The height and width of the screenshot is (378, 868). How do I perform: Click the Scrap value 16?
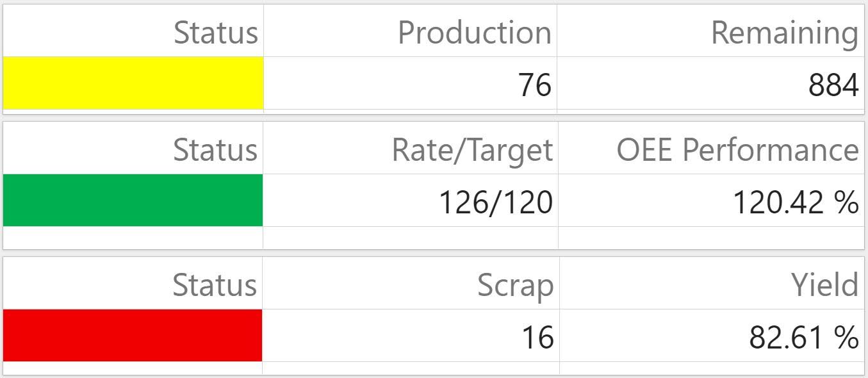(x=537, y=337)
